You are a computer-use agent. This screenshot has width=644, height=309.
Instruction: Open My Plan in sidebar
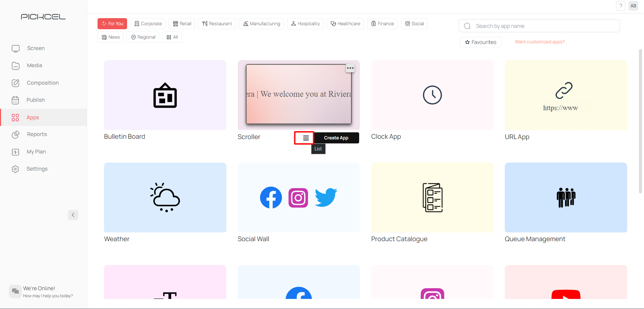(x=43, y=152)
